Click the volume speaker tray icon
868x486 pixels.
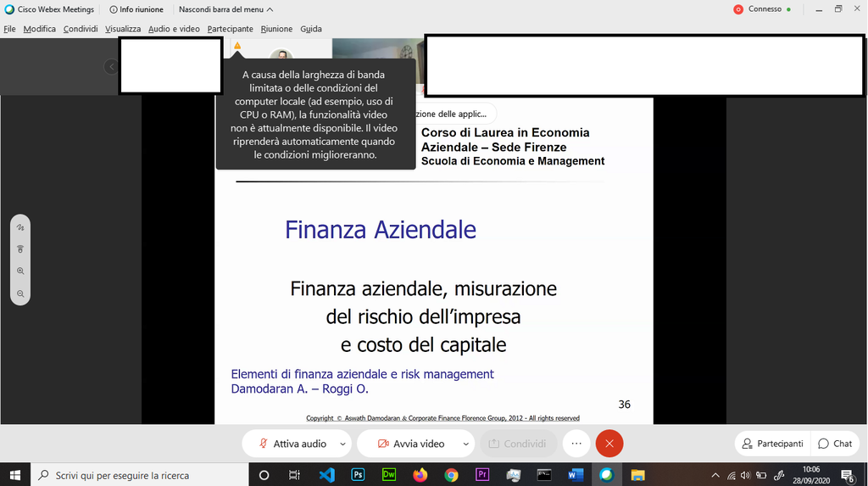point(746,475)
